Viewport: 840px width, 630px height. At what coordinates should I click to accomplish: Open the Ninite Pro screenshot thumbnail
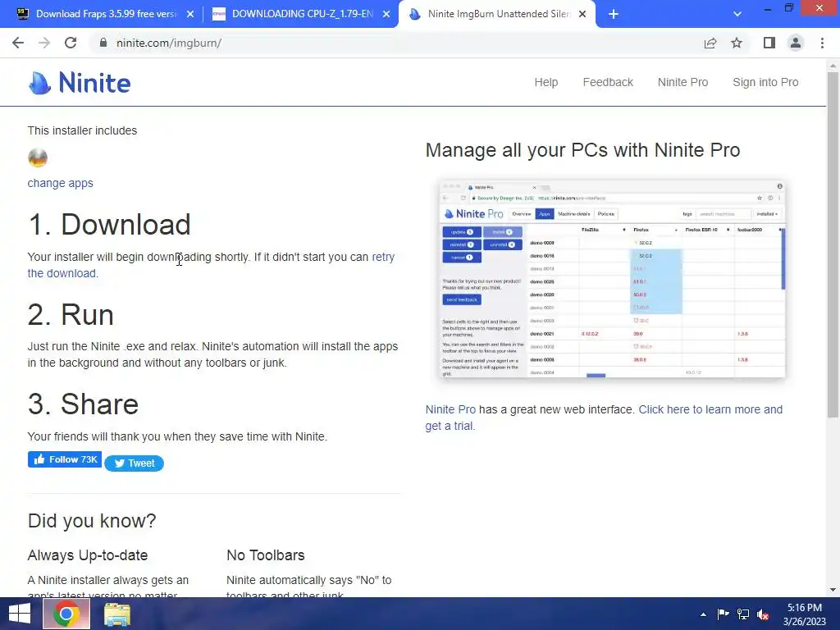click(x=612, y=279)
